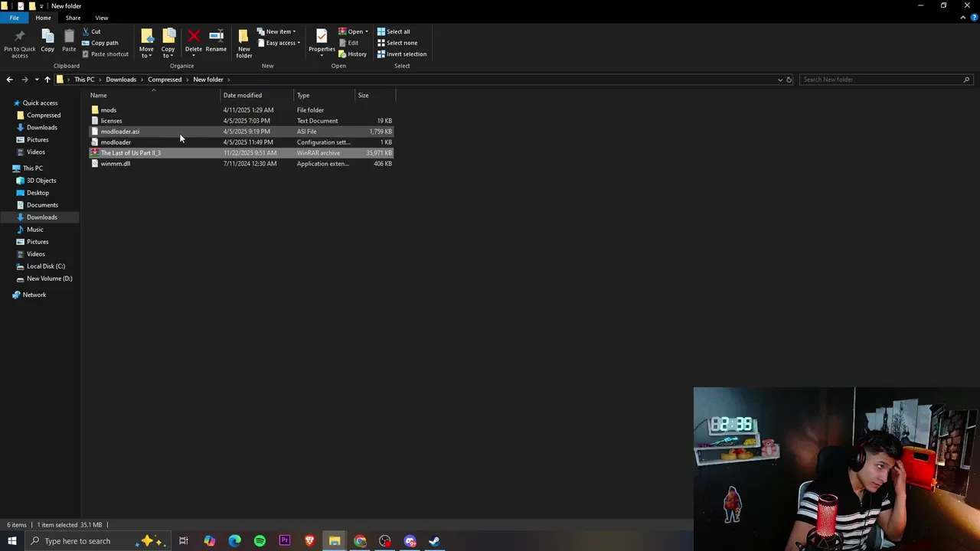Open the File menu
The width and height of the screenshot is (980, 551).
pos(14,18)
